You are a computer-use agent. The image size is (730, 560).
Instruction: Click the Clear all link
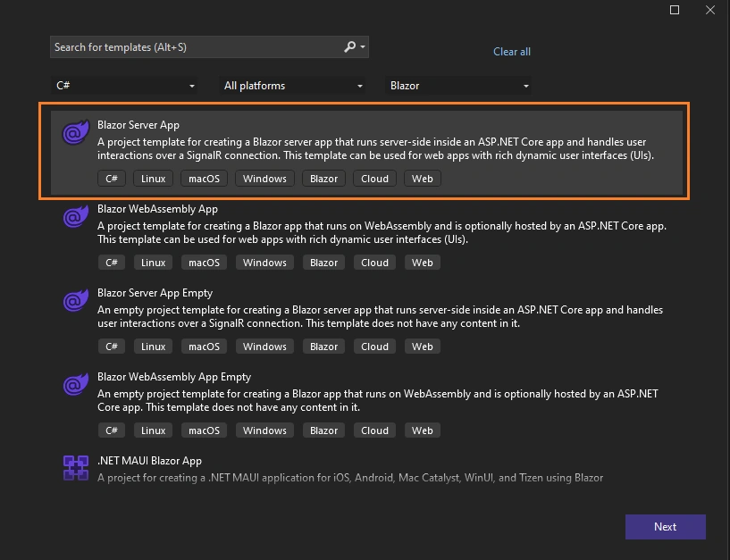512,52
